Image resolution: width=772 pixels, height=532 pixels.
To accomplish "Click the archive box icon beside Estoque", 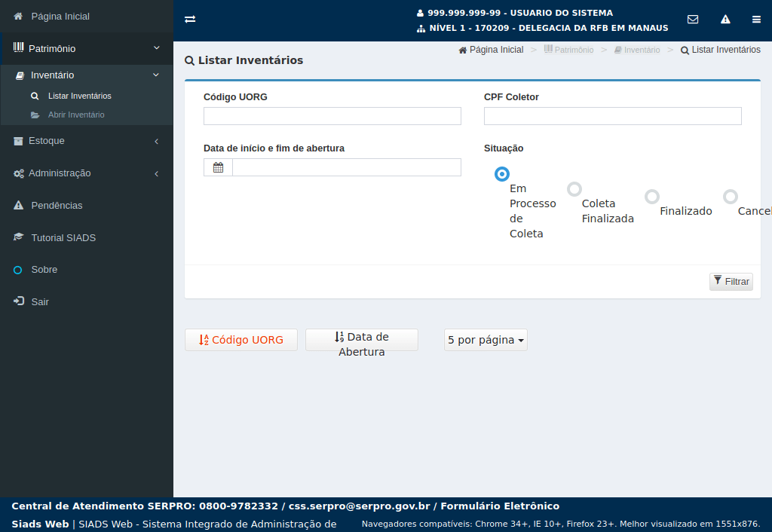I will pos(18,141).
